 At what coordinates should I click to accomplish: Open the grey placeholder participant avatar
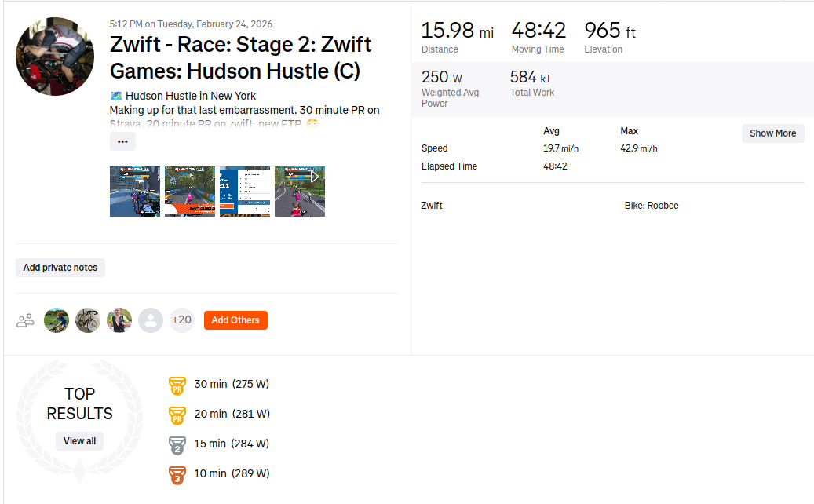pyautogui.click(x=151, y=320)
